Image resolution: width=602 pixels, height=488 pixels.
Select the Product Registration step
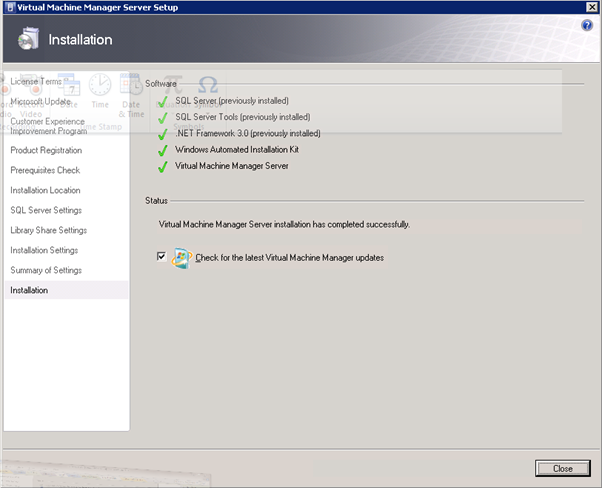click(x=46, y=150)
